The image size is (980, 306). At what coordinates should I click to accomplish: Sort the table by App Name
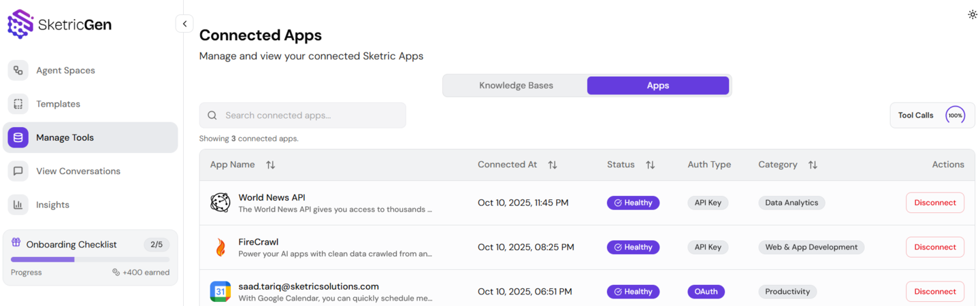270,165
